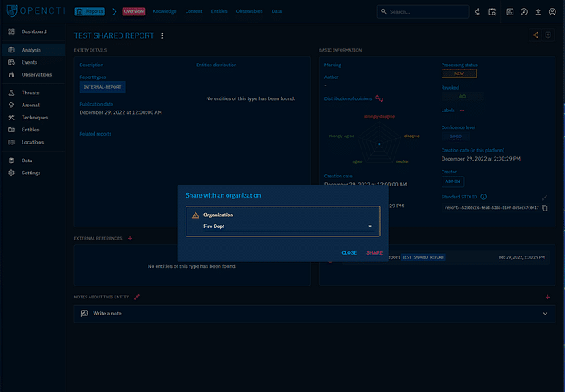Click the copy Standard STIX ID icon
This screenshot has width=565, height=392.
point(545,208)
